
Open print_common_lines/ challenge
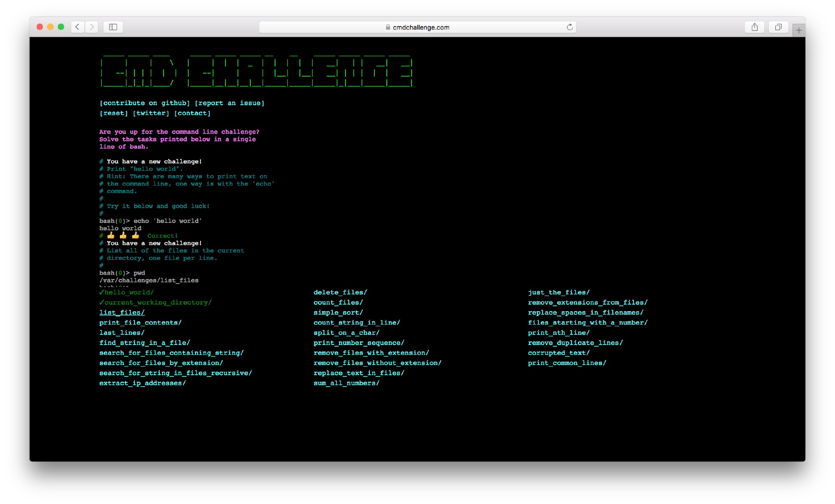click(x=567, y=363)
